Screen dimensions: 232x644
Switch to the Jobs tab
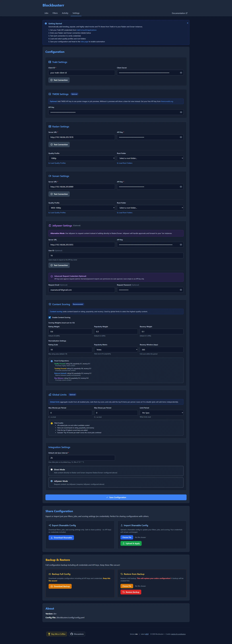pos(46,13)
